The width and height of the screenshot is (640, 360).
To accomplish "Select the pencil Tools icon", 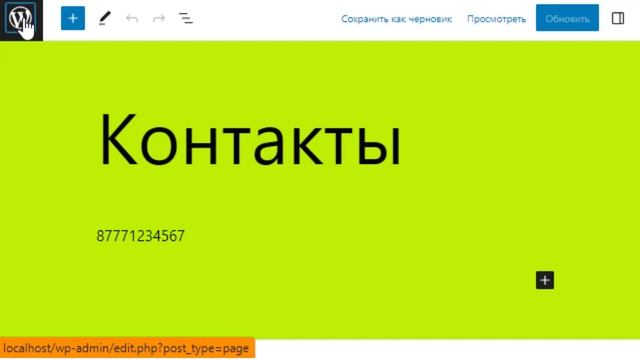I will (x=104, y=18).
